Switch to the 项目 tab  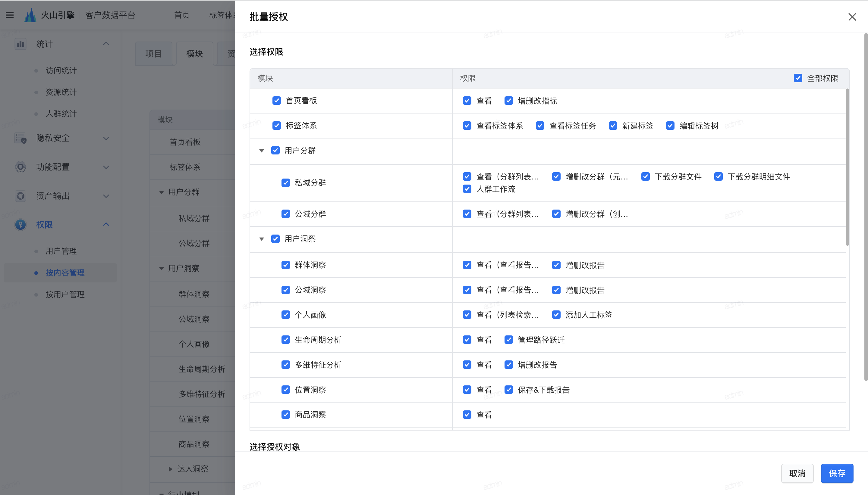pyautogui.click(x=153, y=54)
